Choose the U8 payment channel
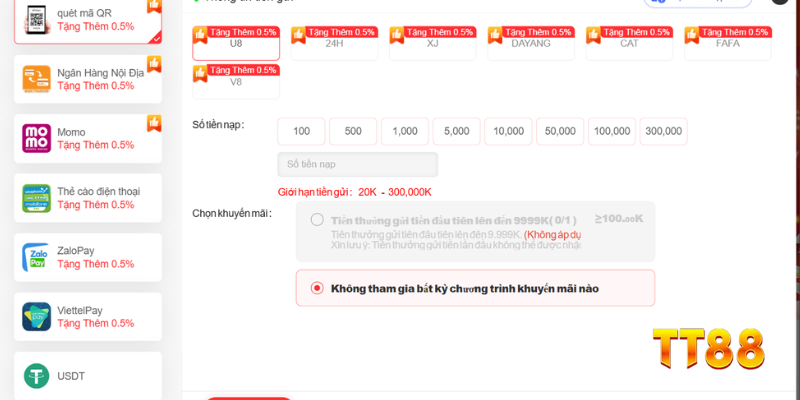 236,43
